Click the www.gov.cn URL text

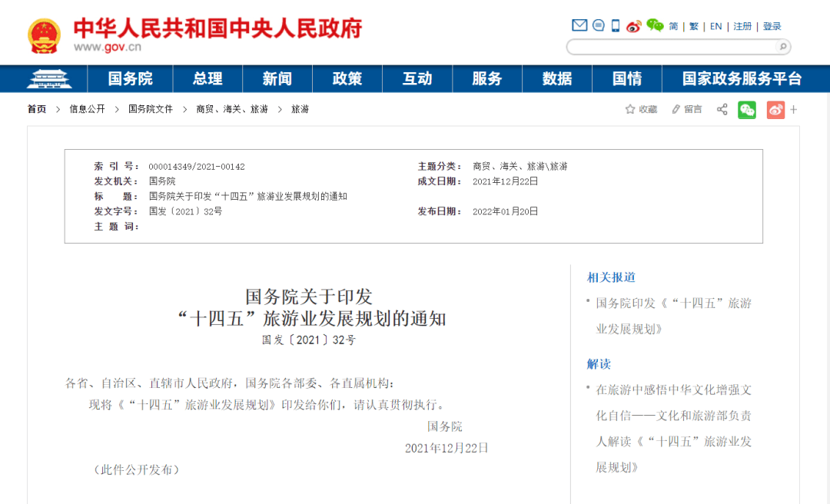tap(108, 47)
